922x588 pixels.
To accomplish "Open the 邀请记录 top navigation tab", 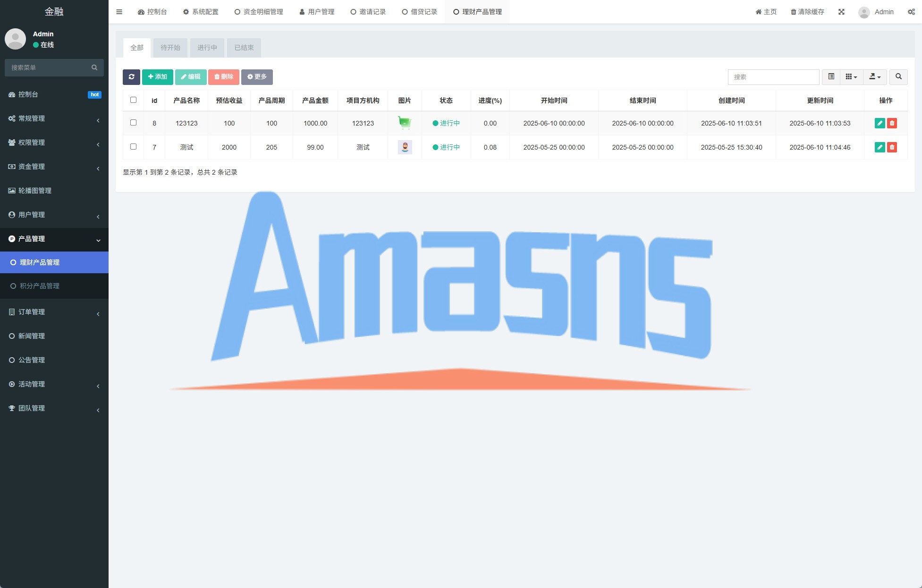I will [x=368, y=12].
